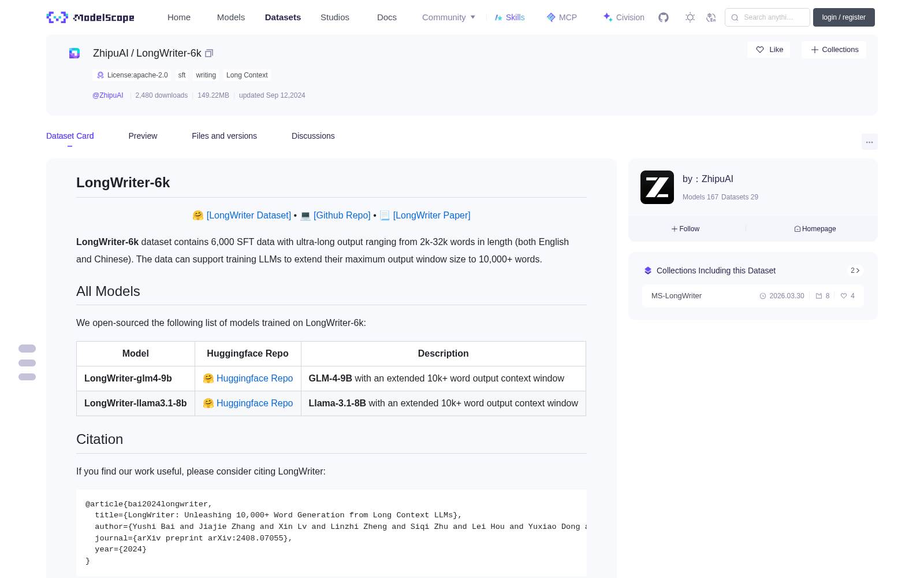The image size is (924, 578).
Task: Switch to the Discussions tab
Action: [x=313, y=136]
